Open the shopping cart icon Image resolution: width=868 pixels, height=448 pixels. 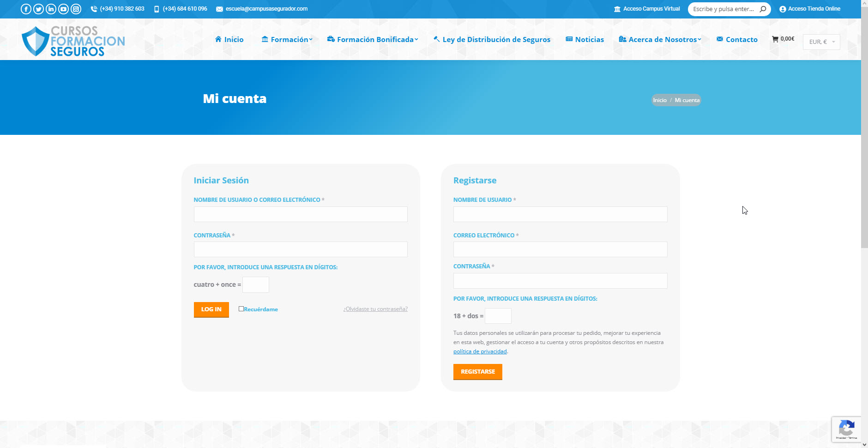[775, 39]
